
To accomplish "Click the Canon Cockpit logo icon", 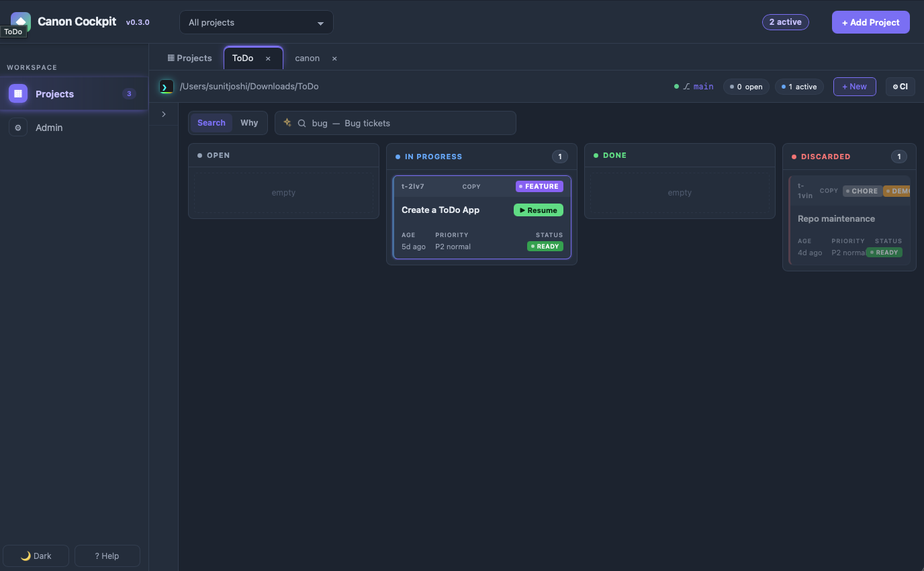I will click(21, 21).
